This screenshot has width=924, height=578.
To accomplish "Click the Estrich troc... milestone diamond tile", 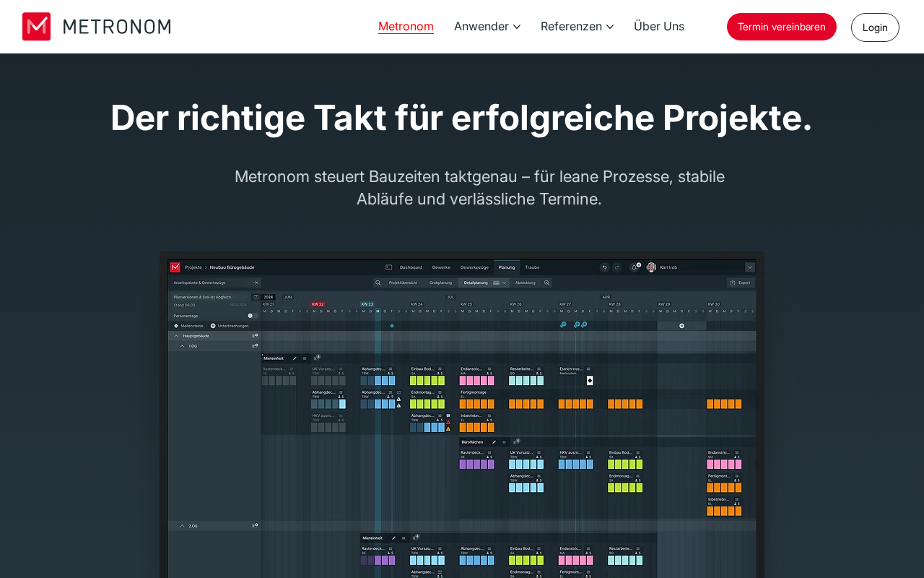I will (x=590, y=381).
